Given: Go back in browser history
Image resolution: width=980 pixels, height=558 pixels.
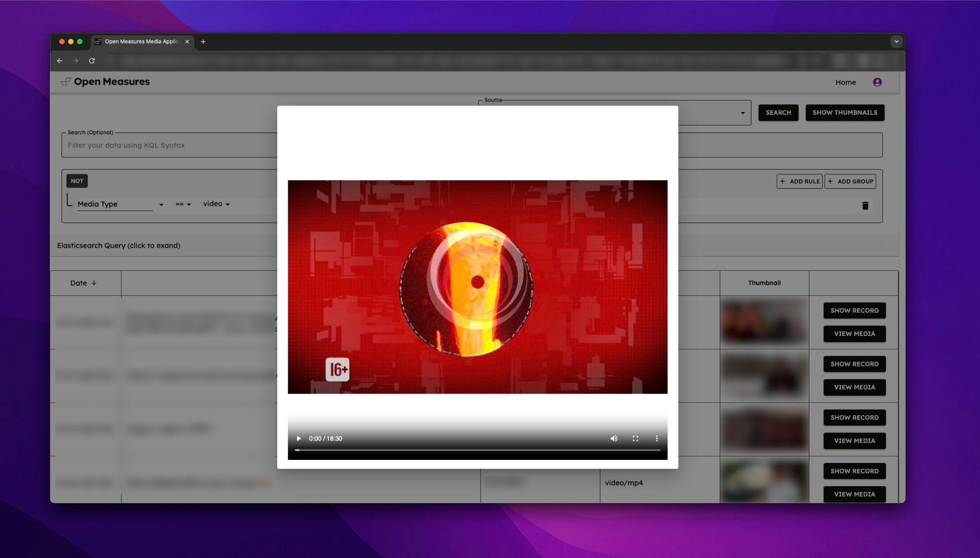Looking at the screenshot, I should (60, 61).
